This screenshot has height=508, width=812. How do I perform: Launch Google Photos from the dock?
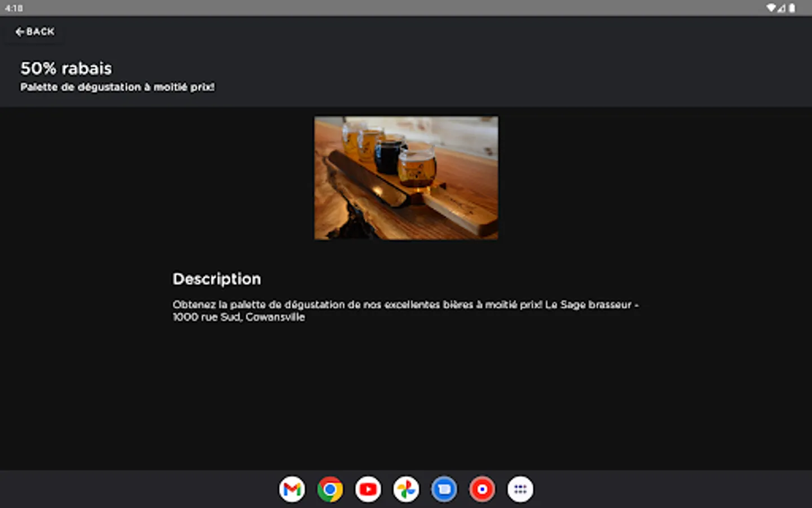point(406,489)
